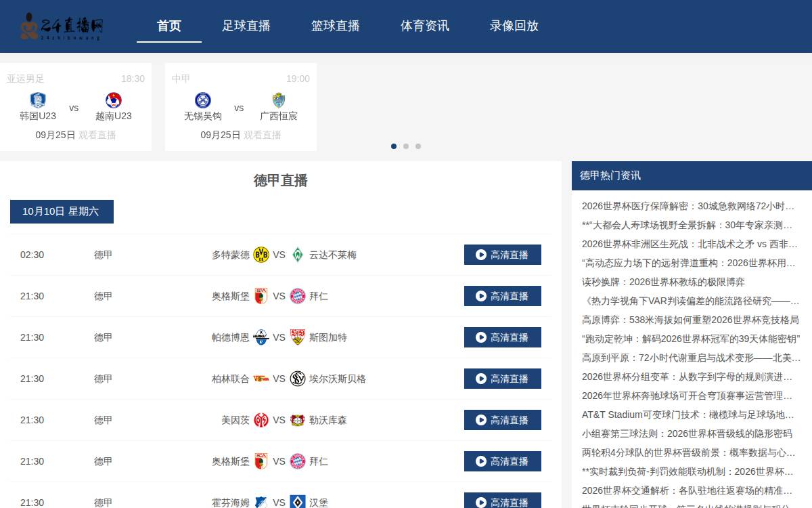Click play icon in 霍芬海姆 row button
The width and height of the screenshot is (812, 508).
pos(481,503)
